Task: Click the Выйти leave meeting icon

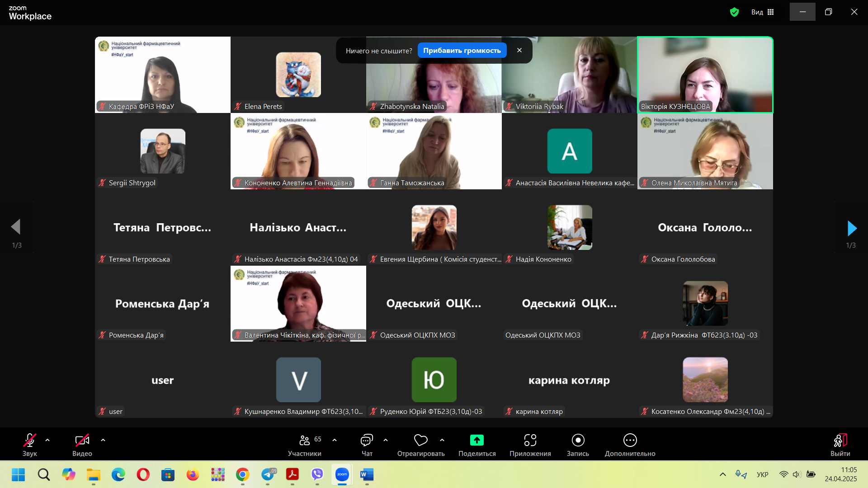Action: coord(840,440)
